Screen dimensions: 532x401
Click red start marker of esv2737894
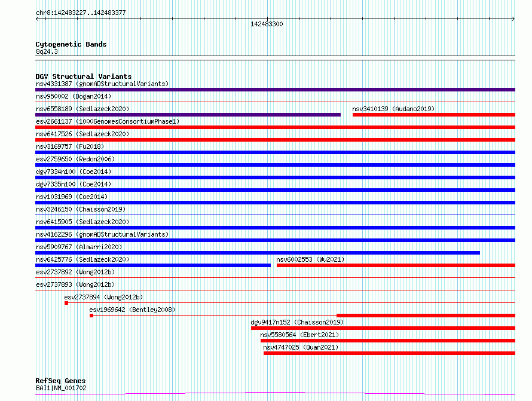pos(66,303)
